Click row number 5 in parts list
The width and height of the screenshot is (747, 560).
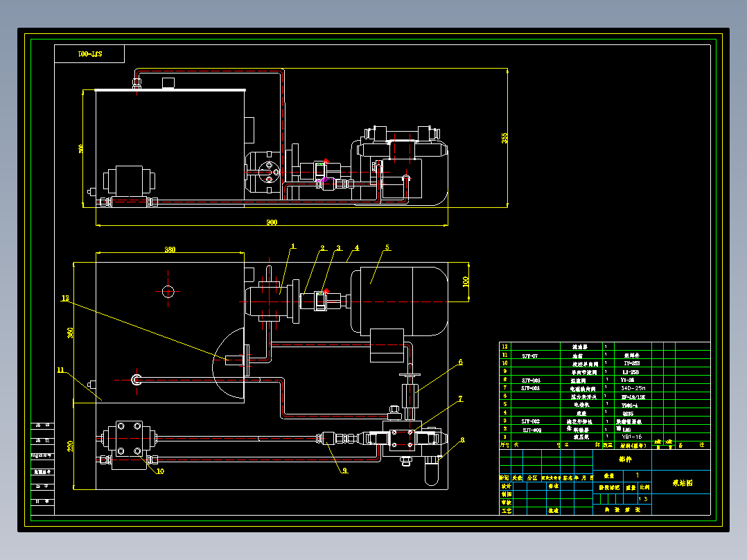[505, 403]
